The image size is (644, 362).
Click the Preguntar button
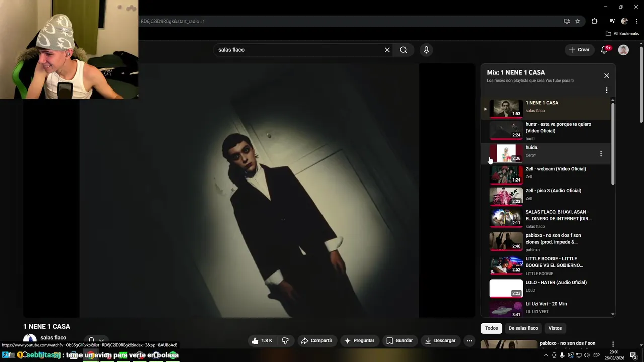point(359,340)
